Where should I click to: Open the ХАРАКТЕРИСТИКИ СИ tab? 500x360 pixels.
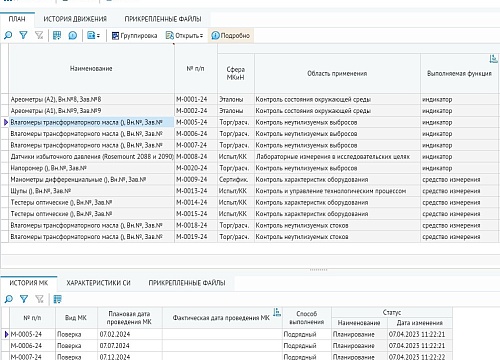pos(98,283)
